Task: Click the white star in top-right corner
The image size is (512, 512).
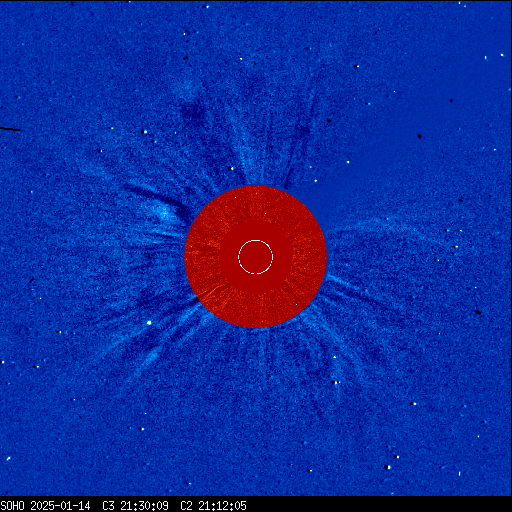Action: pyautogui.click(x=502, y=55)
